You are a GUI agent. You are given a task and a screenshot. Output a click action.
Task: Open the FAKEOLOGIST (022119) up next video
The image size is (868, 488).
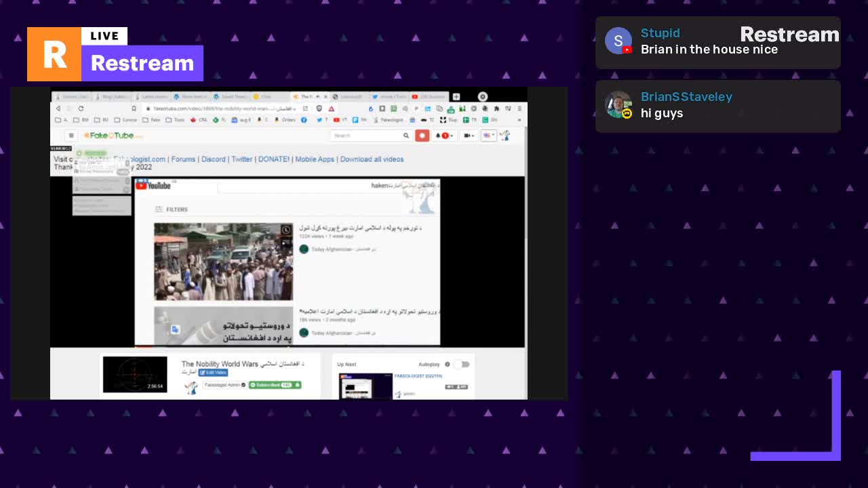pyautogui.click(x=418, y=375)
